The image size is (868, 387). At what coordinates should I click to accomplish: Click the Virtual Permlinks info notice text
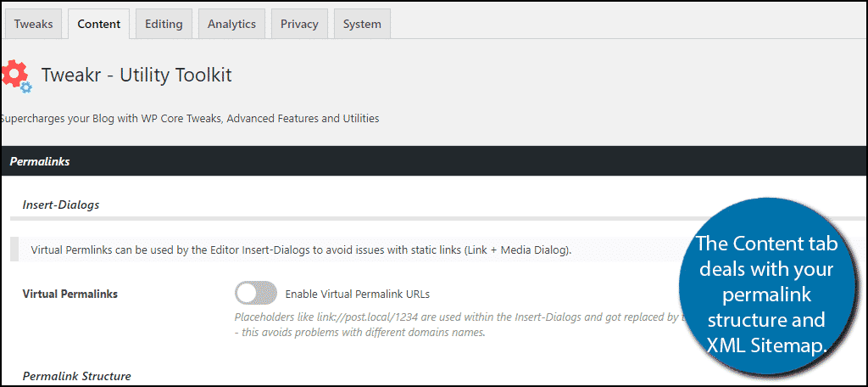[301, 250]
